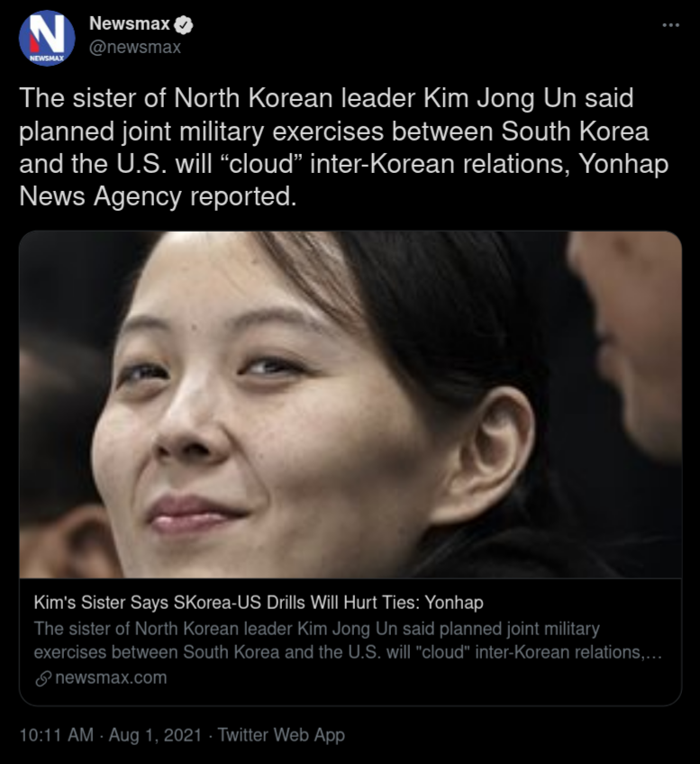
Task: Click the tweet body text about Yonhap
Action: tap(343, 147)
